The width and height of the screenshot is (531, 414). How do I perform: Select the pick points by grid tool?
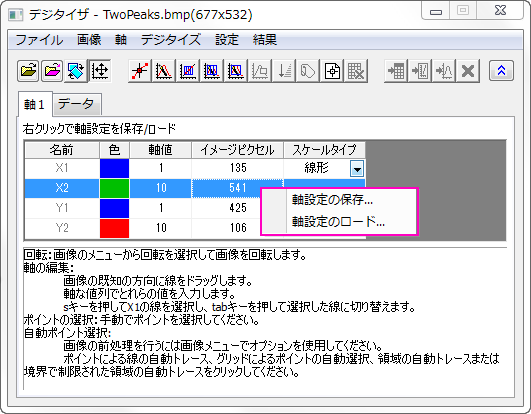188,71
